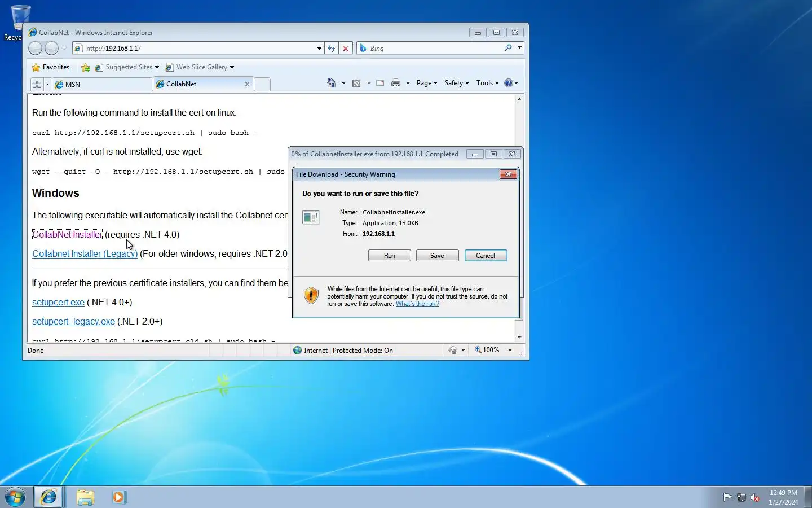
Task: Click the Read Mail envelope icon
Action: [380, 83]
